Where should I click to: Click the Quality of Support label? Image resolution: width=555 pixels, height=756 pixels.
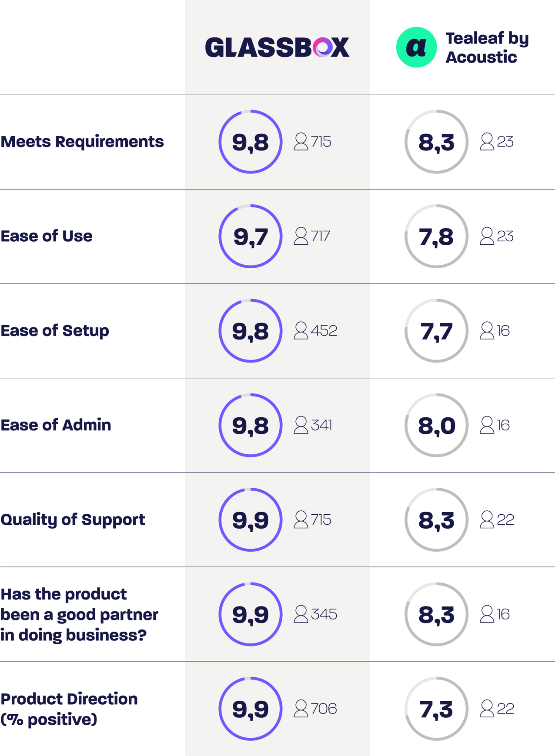coord(73,520)
